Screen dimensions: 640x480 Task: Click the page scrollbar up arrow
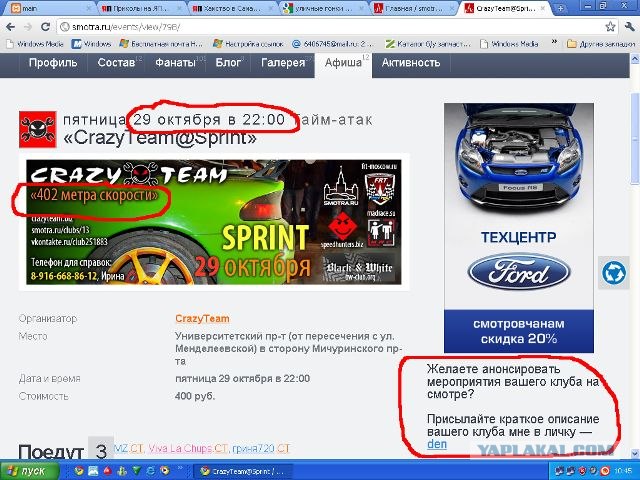click(635, 59)
